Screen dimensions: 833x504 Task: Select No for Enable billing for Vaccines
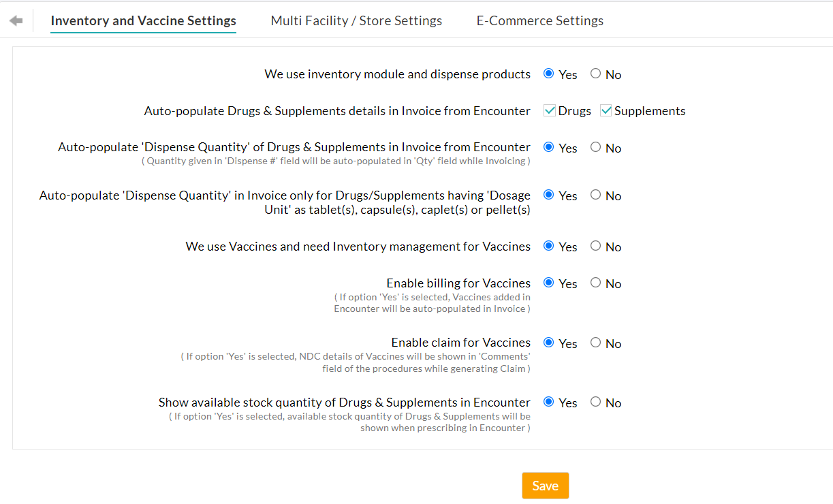click(595, 283)
